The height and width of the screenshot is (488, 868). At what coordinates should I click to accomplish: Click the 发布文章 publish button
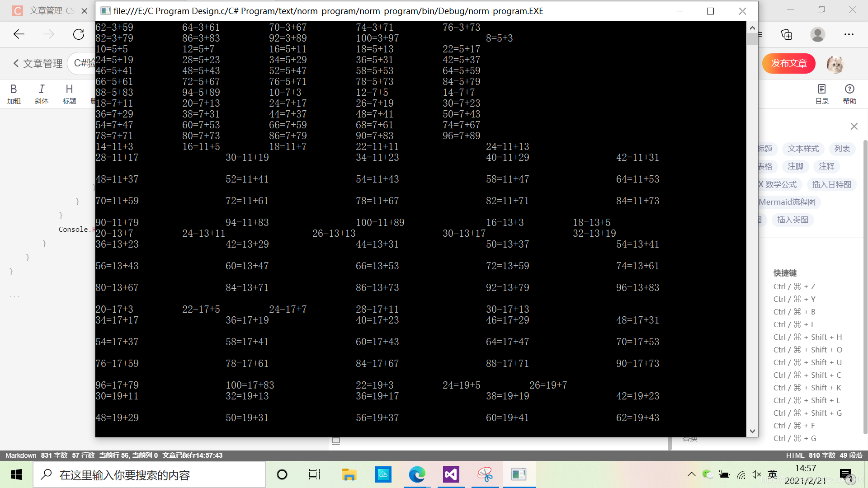click(x=789, y=63)
